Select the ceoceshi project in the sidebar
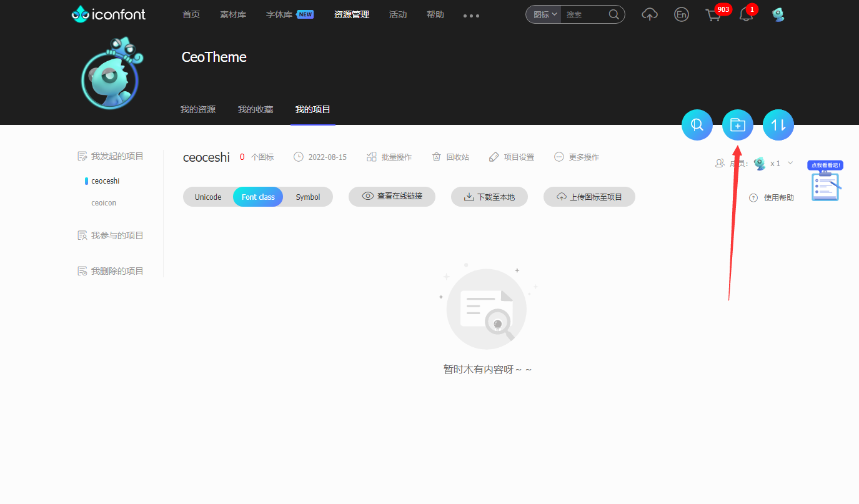 click(105, 181)
